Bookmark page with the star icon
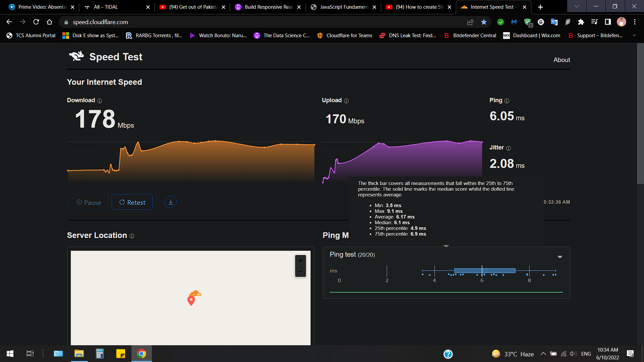 coord(484,22)
